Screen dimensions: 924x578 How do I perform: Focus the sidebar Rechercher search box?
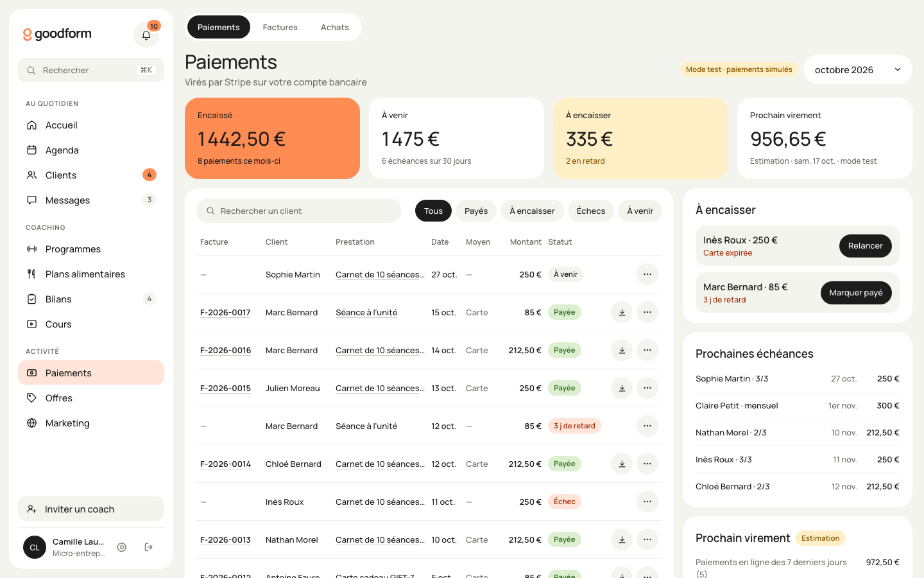tap(91, 70)
